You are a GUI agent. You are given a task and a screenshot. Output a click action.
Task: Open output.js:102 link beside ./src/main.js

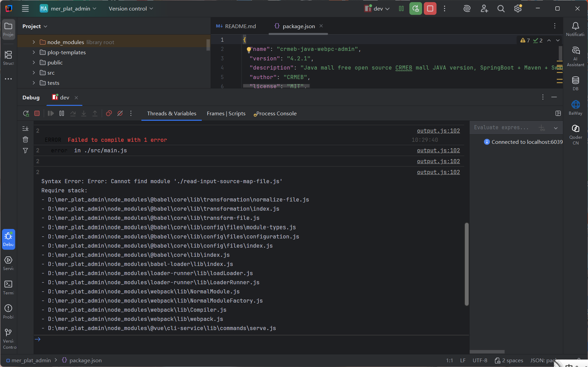coord(438,150)
